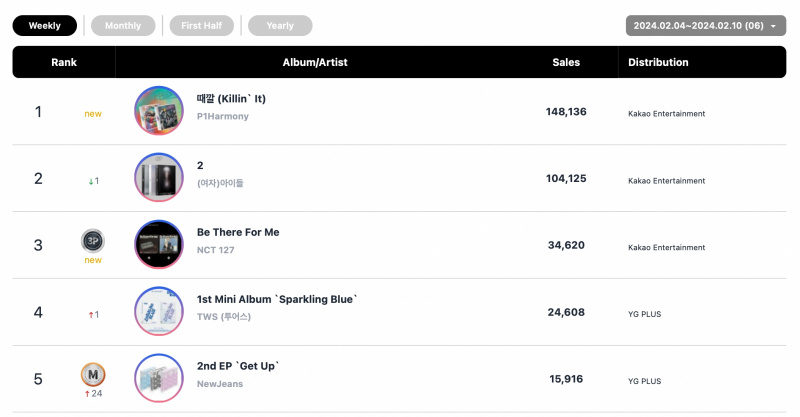Click the Sales column header
Screen dimensions: 800x417
tap(566, 62)
